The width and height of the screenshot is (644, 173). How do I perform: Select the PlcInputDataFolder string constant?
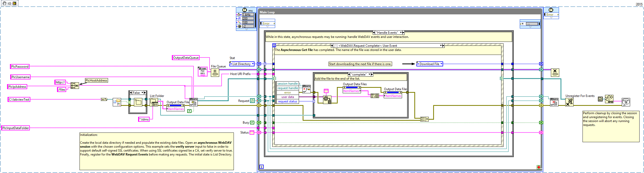[15, 128]
